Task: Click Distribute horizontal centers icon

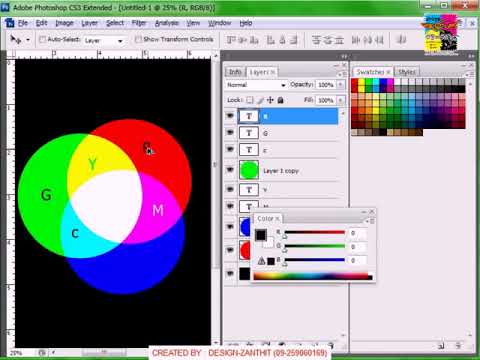Action: (367, 40)
